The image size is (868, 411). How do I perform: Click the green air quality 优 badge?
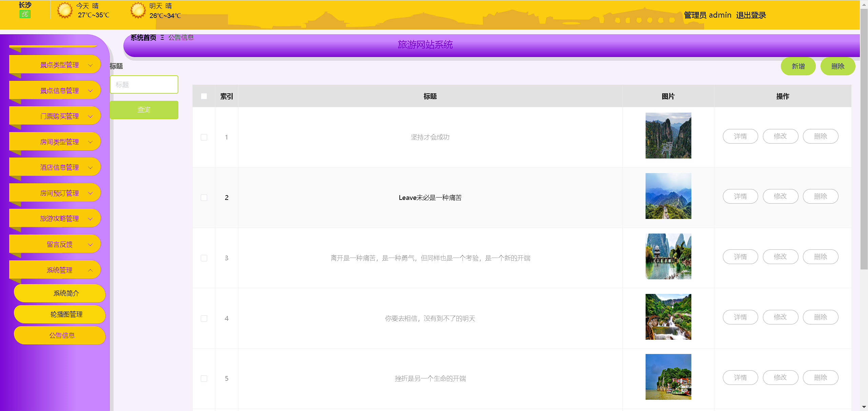(25, 14)
